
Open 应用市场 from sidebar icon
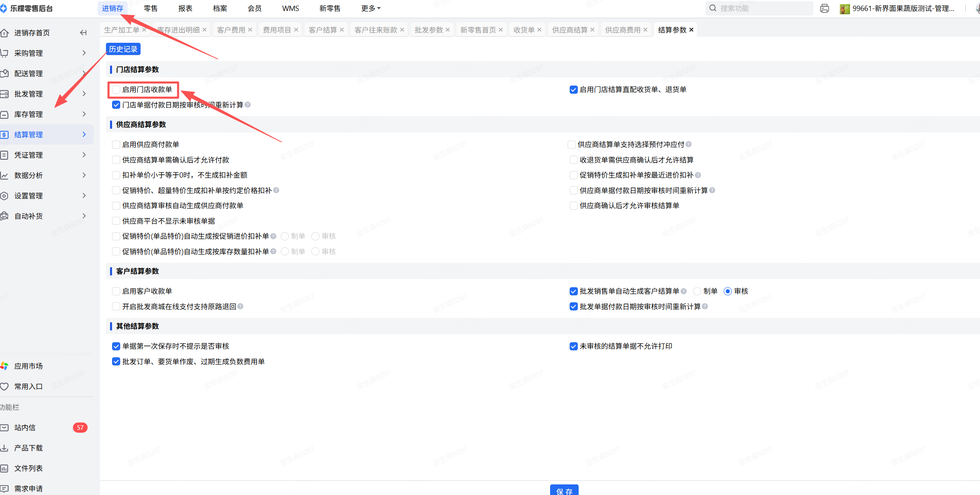(5, 366)
